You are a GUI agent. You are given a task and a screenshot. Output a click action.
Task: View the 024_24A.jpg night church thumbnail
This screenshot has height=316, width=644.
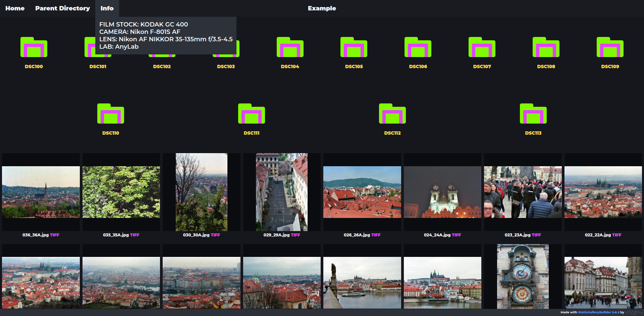[442, 192]
